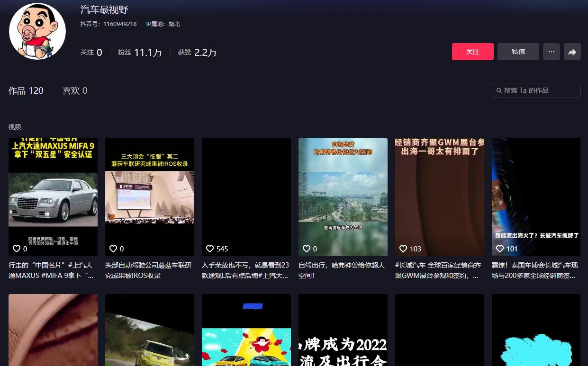Click caption 头部自动驾驶公司蘑菇车联研究成果

(148, 270)
